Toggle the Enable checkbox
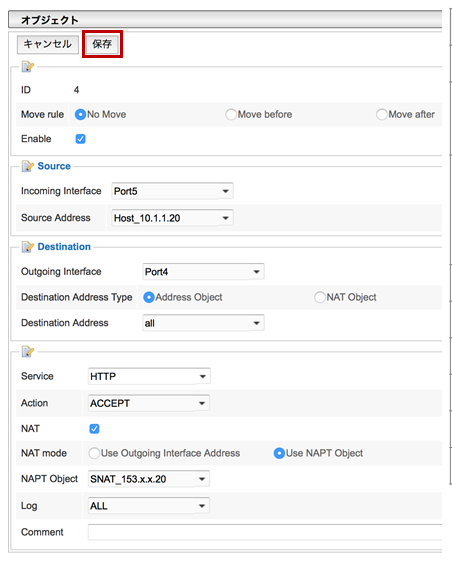452x562 pixels. point(81,139)
